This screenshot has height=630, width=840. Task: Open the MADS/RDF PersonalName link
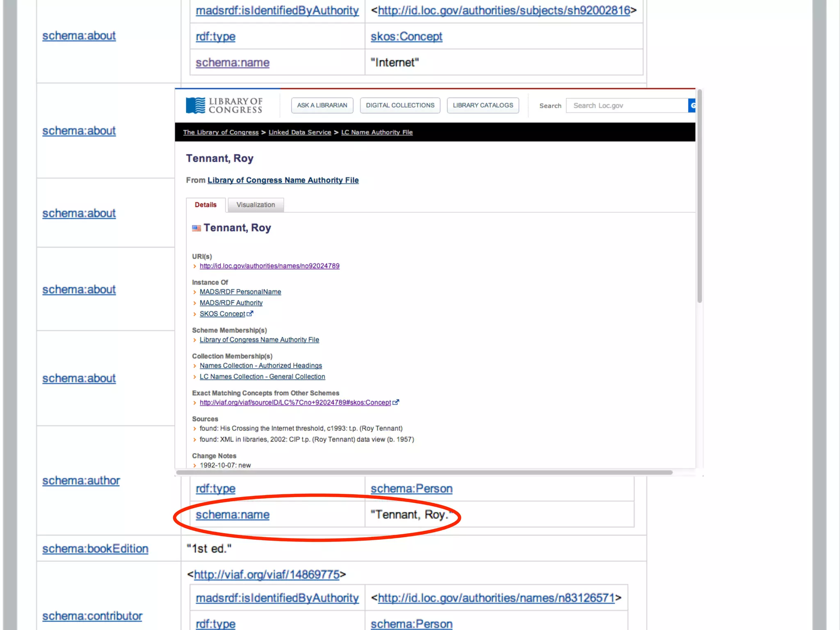pyautogui.click(x=240, y=292)
